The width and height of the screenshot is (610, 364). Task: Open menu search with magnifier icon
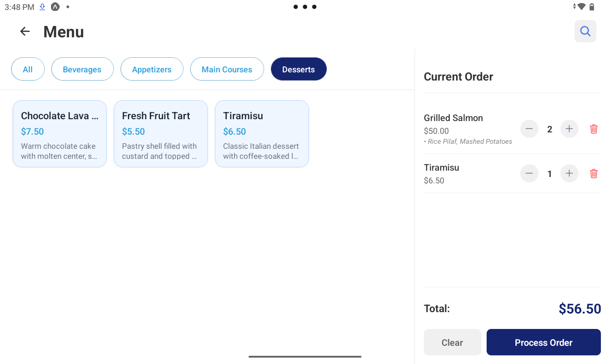click(x=585, y=31)
